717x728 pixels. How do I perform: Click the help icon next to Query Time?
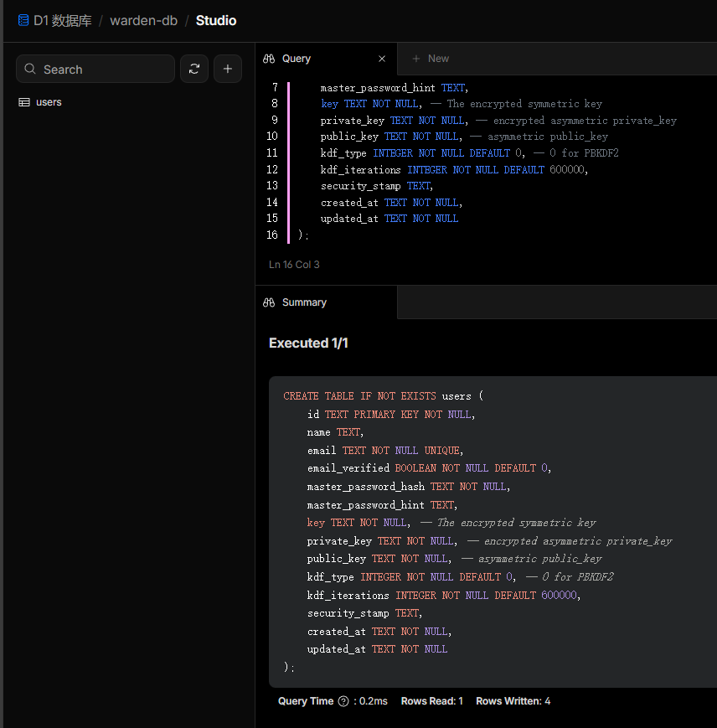343,701
